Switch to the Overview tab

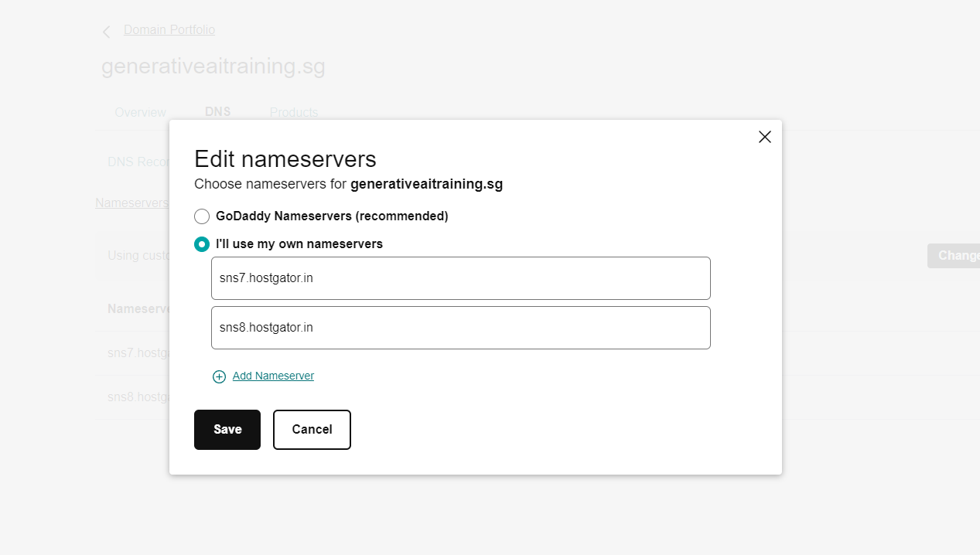[140, 113]
